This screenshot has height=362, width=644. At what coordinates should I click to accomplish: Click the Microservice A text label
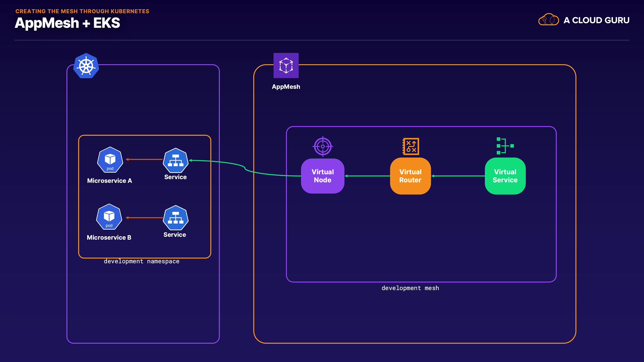point(110,181)
